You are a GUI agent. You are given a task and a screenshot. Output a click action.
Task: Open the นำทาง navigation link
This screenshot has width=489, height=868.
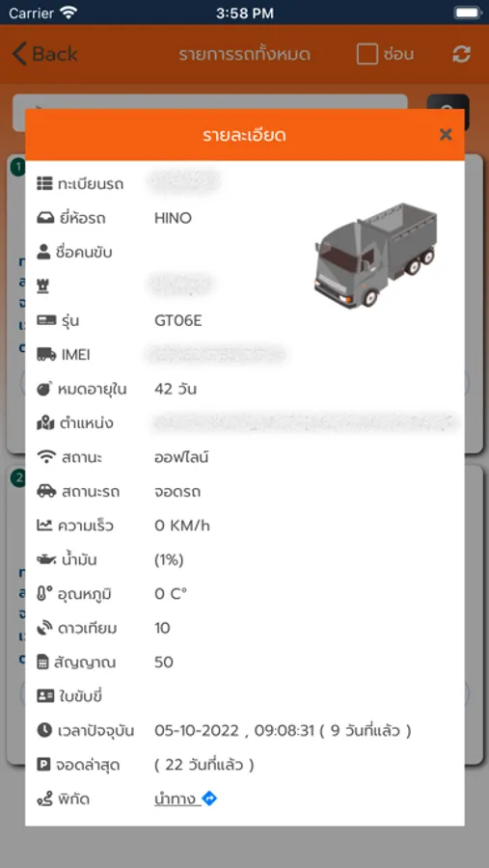point(175,799)
